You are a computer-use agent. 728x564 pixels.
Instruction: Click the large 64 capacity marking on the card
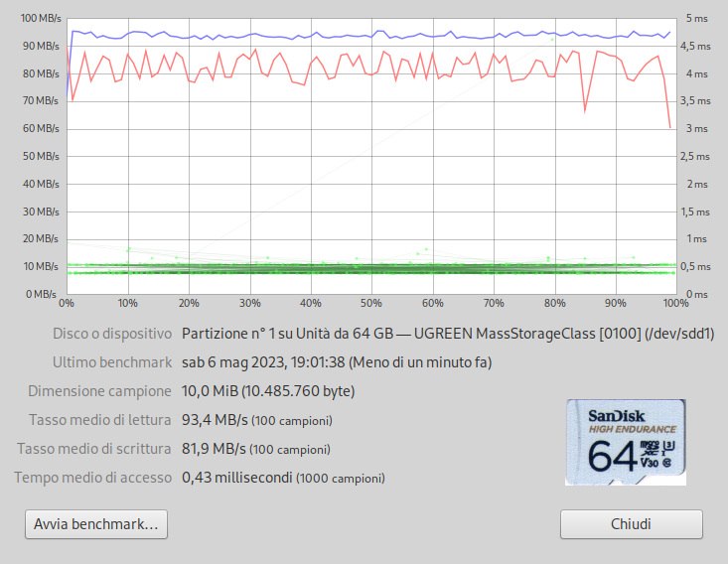[612, 457]
